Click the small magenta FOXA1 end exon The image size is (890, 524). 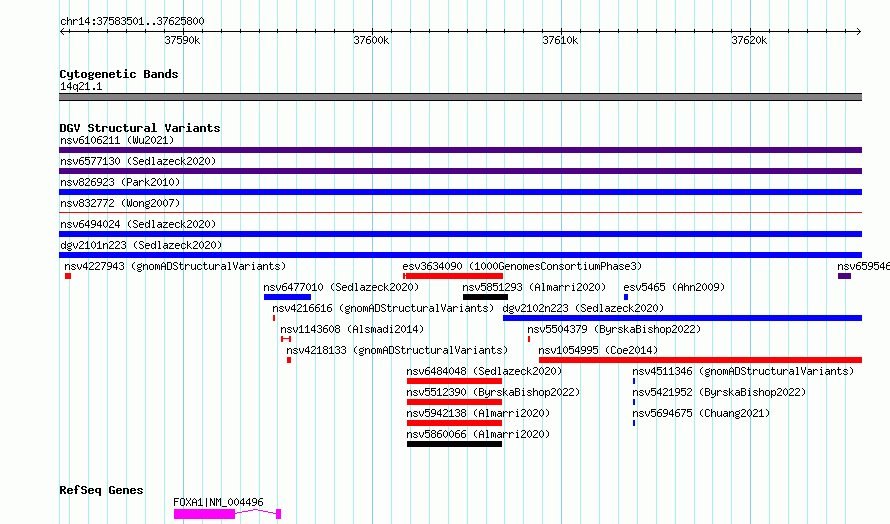[x=279, y=514]
